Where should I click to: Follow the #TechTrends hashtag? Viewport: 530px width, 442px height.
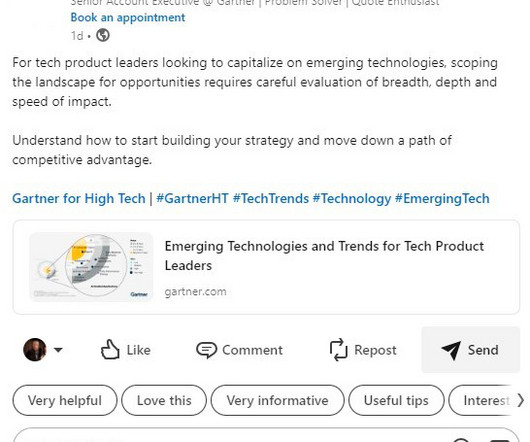tap(271, 198)
